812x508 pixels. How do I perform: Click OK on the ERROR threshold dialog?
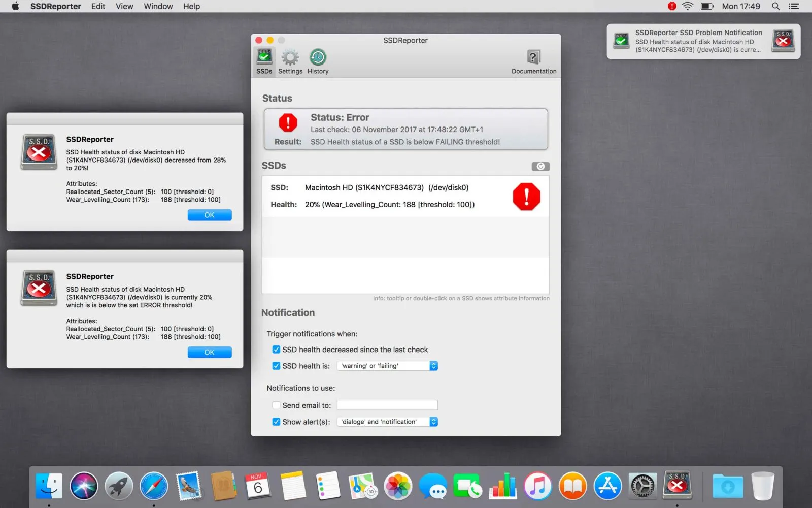tap(209, 352)
